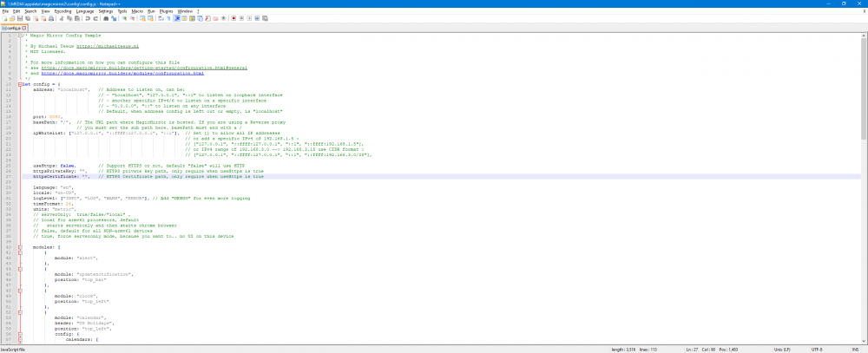Screen dimensions: 868x353
Task: Toggle synchronized vertical scrolling
Action: (x=142, y=18)
